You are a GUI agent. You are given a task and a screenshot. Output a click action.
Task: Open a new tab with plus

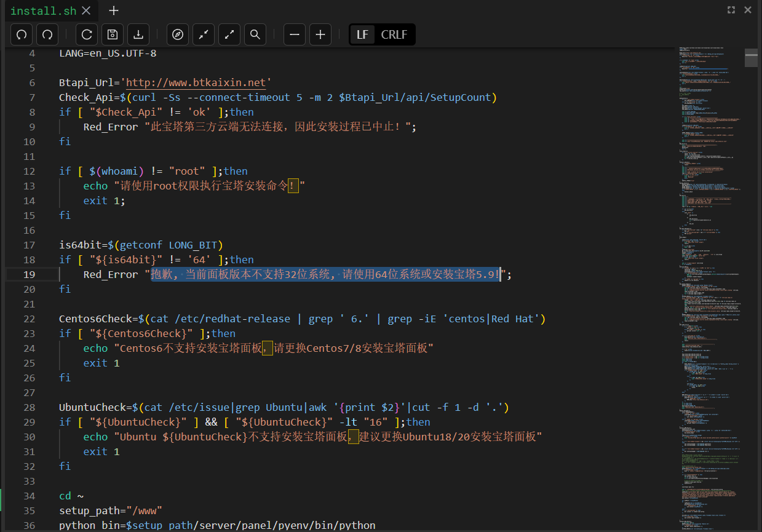pyautogui.click(x=114, y=10)
